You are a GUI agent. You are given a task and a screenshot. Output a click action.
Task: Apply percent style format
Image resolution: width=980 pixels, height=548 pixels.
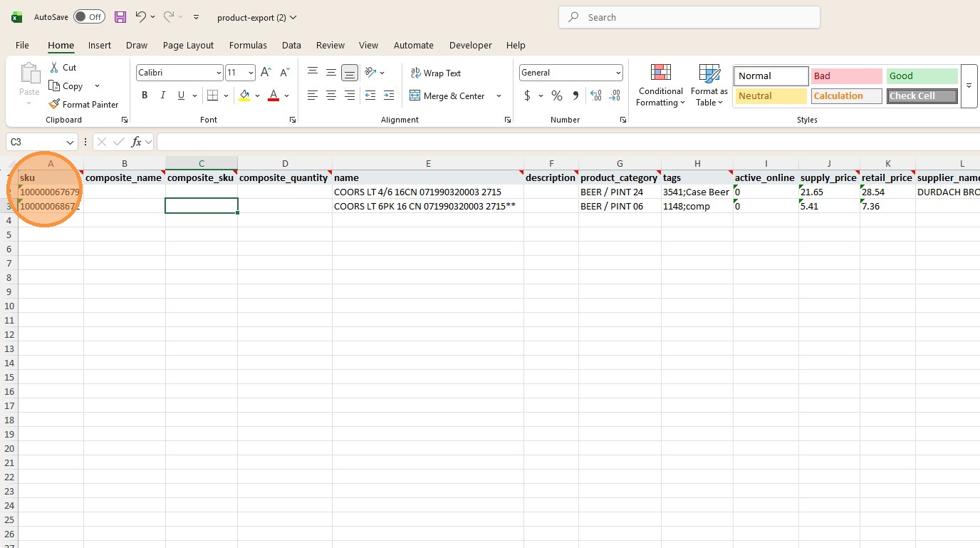coord(557,95)
